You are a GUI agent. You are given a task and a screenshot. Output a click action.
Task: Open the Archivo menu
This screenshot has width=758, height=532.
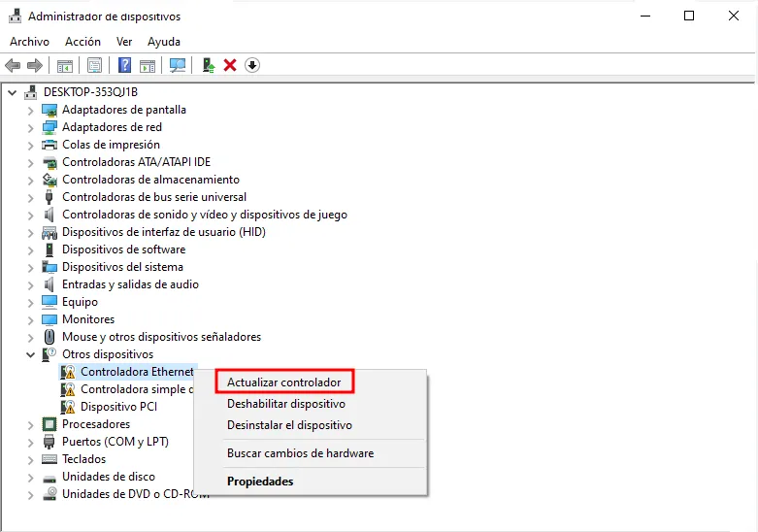click(29, 42)
